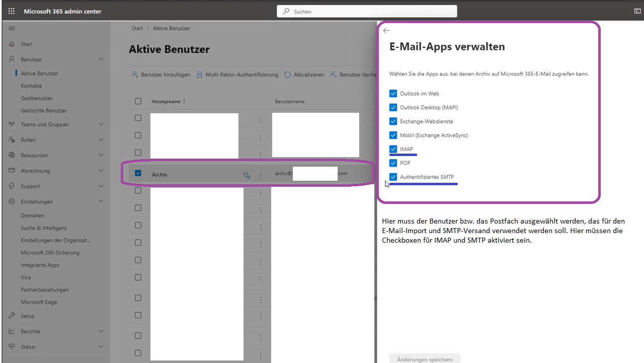The height and width of the screenshot is (363, 644).
Task: Click the Microsoft 365 admin center title
Action: click(62, 11)
